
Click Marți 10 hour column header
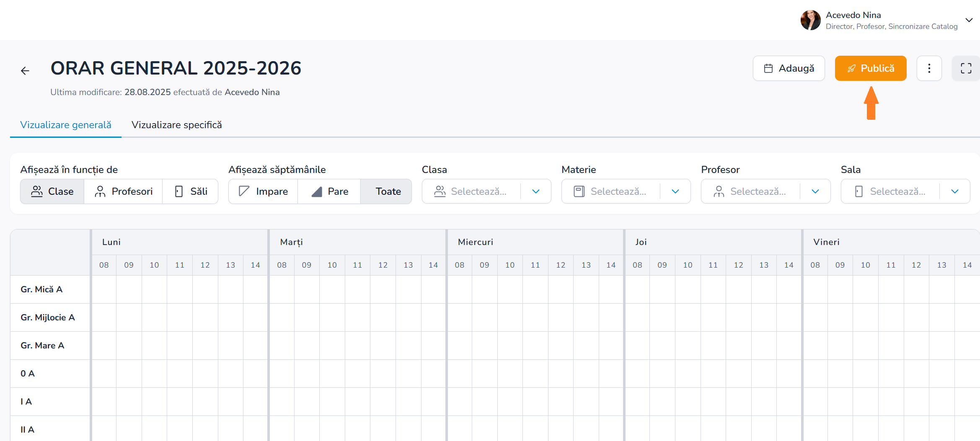tap(332, 265)
